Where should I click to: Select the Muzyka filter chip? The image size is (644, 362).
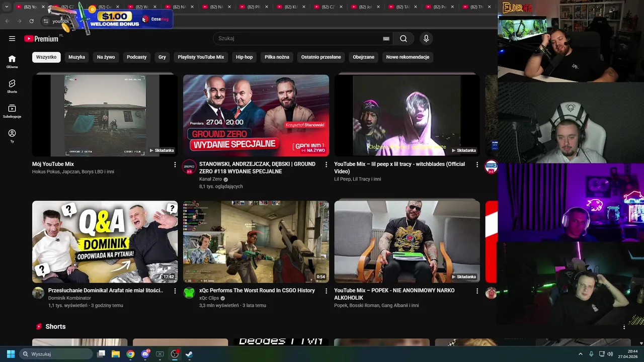76,57
